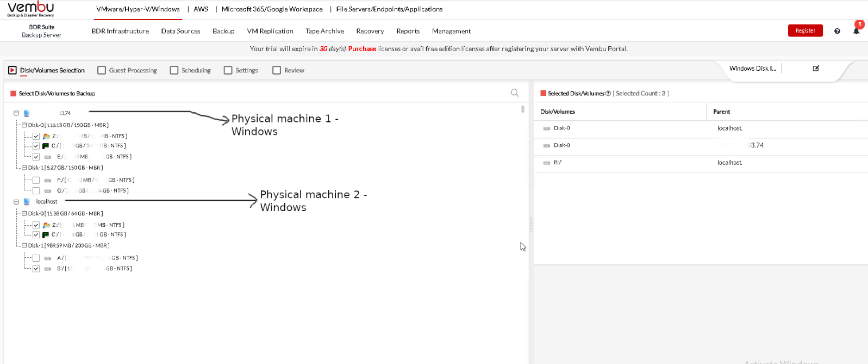Click the computer icon of host ending 3.74
This screenshot has height=364, width=868.
tap(27, 113)
